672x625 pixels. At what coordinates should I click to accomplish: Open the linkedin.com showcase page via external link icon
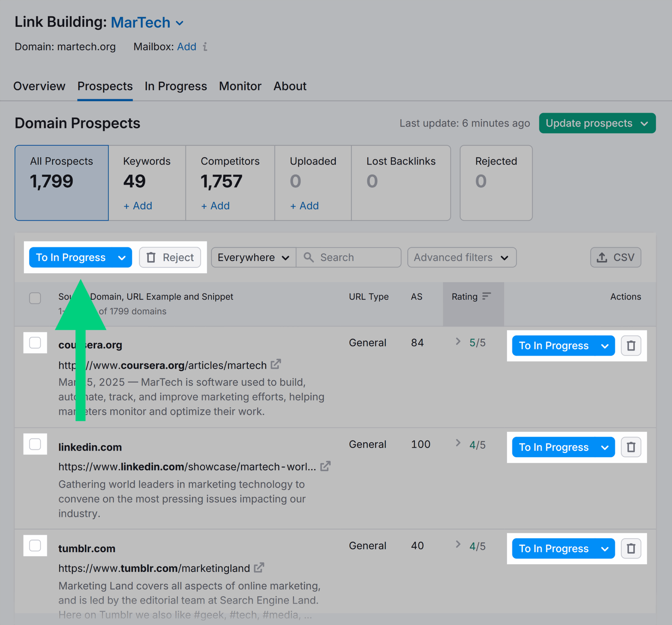(x=325, y=467)
